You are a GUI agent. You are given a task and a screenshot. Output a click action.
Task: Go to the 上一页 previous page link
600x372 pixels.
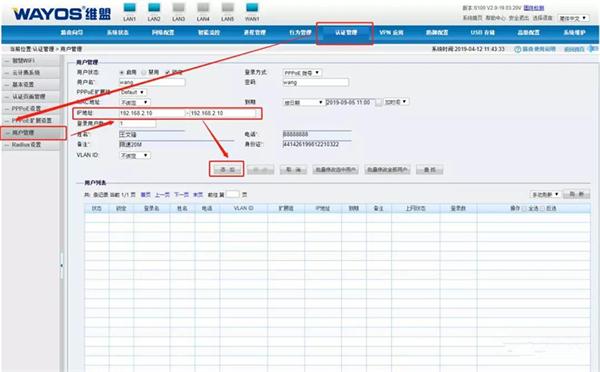(162, 195)
